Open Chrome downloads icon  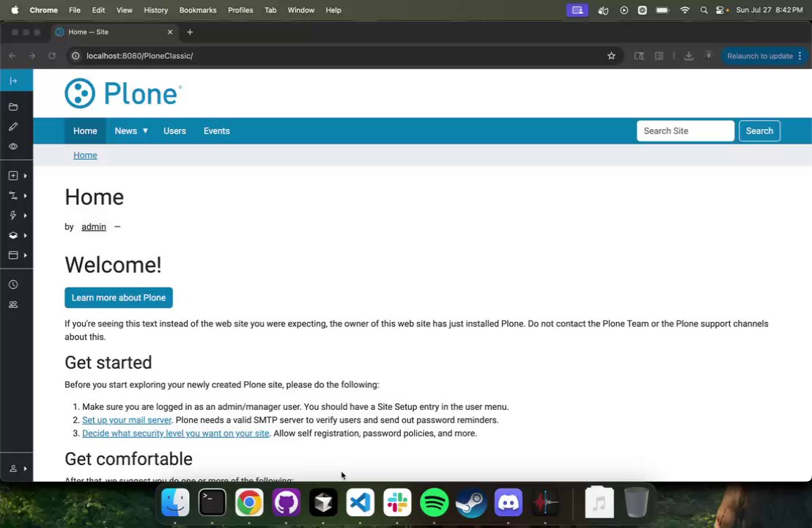click(x=688, y=56)
